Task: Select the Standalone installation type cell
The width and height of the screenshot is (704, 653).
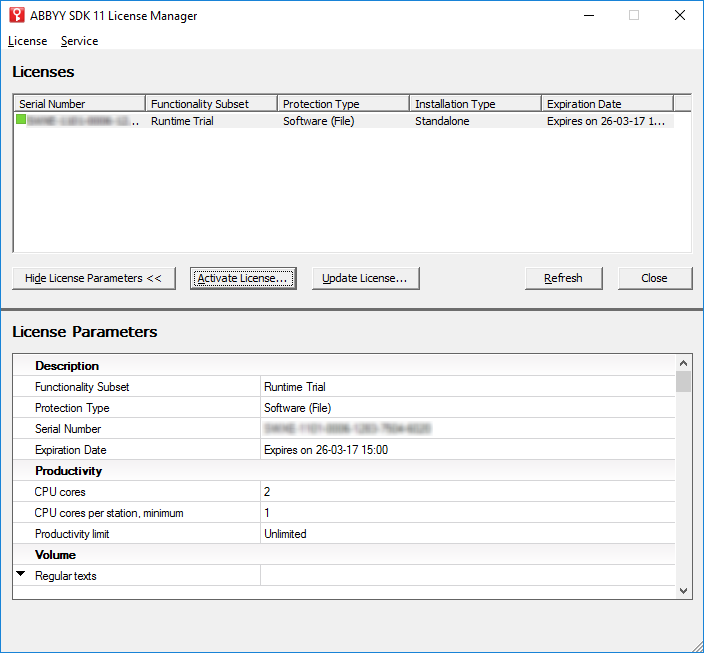Action: (442, 121)
